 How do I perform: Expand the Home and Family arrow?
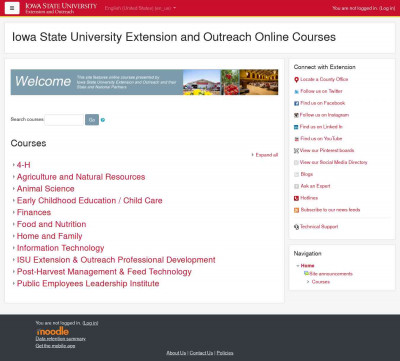click(14, 236)
